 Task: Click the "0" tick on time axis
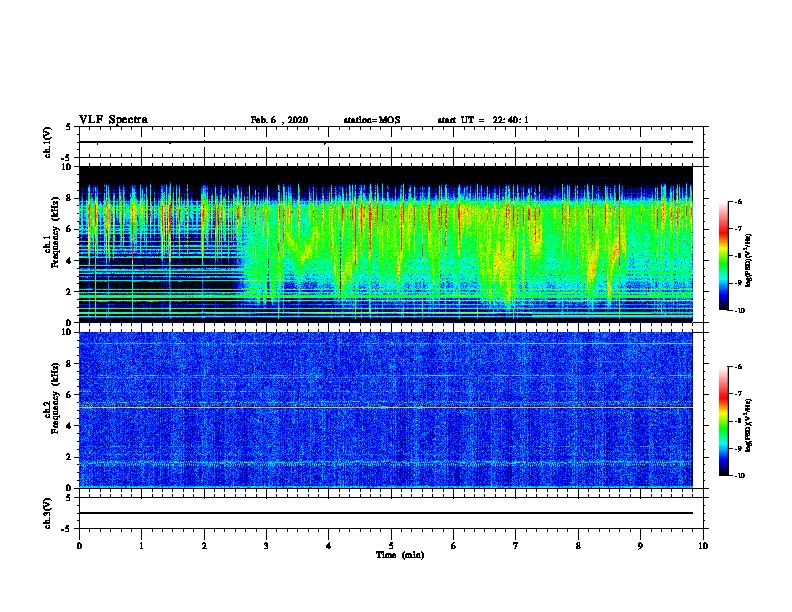tap(79, 546)
